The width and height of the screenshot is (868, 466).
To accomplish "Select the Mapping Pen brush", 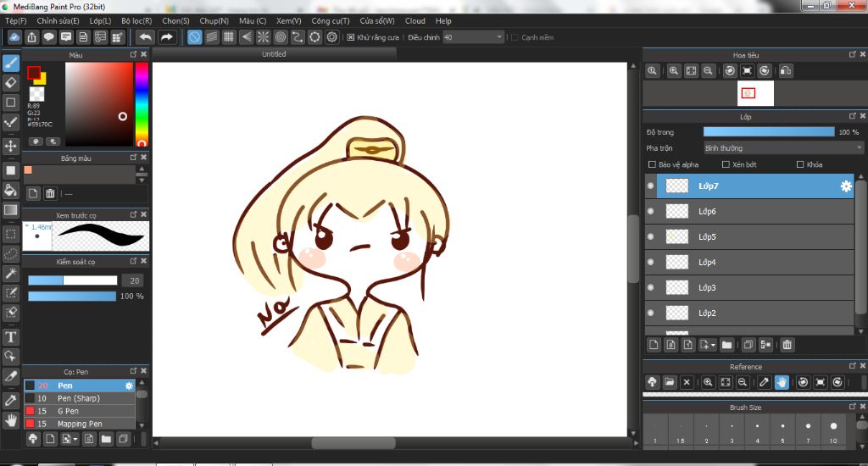I will [79, 424].
